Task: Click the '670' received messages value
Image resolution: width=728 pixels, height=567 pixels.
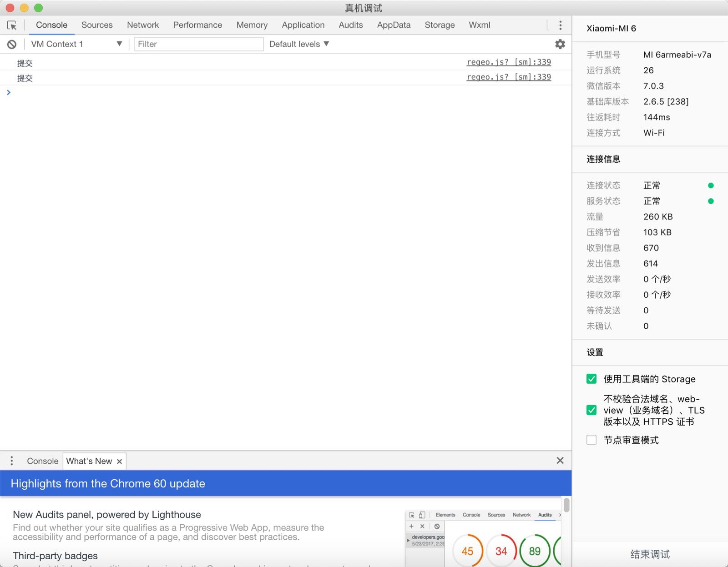Action: (x=651, y=248)
